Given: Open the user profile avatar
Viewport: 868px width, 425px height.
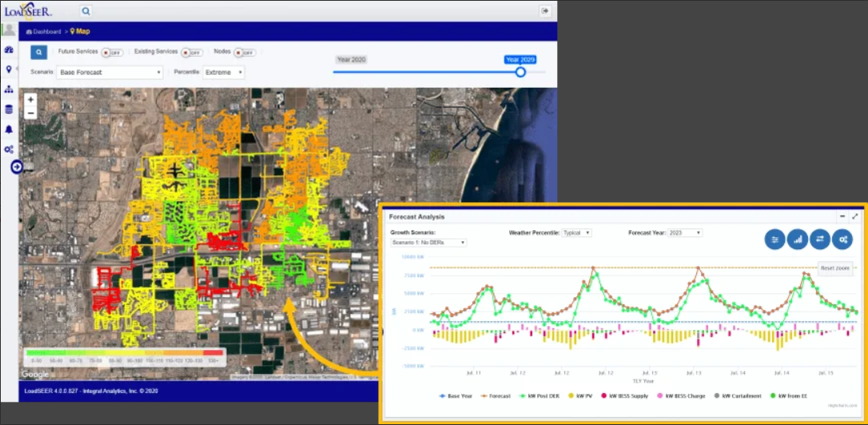Looking at the screenshot, I should [x=10, y=30].
